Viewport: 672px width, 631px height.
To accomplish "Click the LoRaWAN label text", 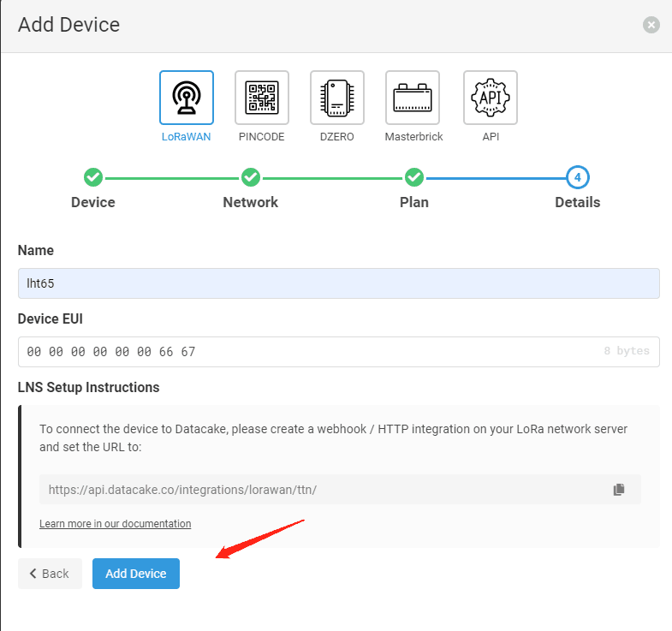I will [x=186, y=137].
